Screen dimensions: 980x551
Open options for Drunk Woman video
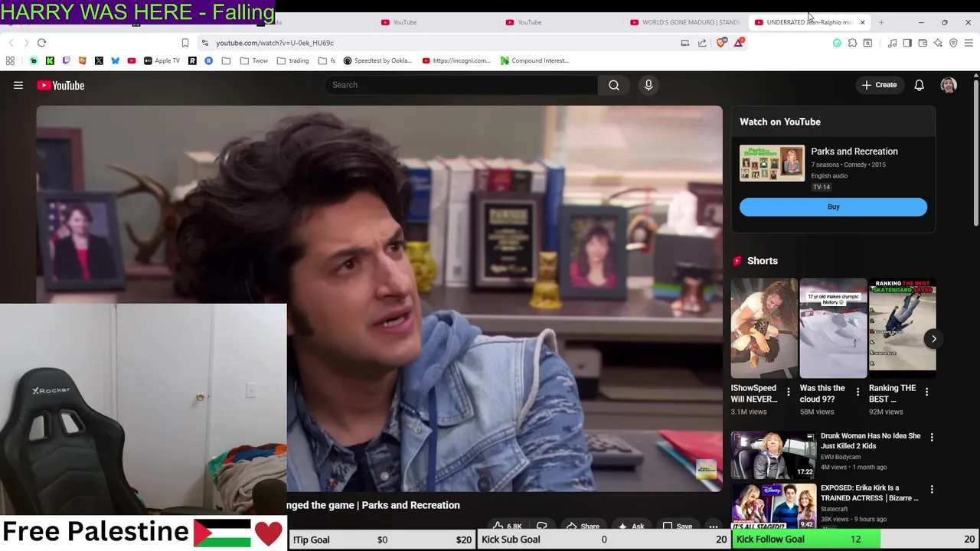click(x=932, y=437)
